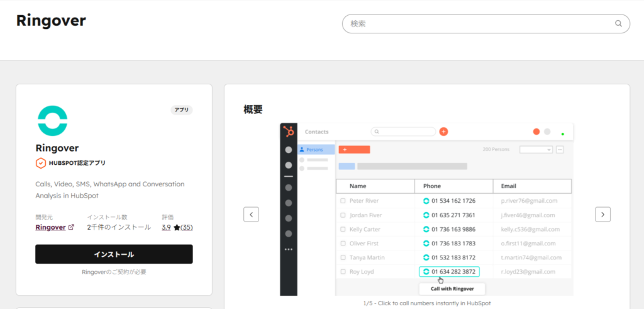The height and width of the screenshot is (309, 644).
Task: Click the HubSpot certified hexagon badge icon
Action: (41, 163)
